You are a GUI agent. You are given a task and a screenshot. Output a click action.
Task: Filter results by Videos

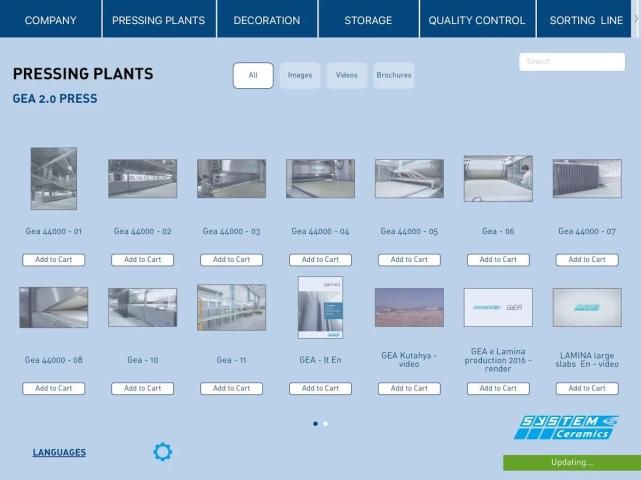click(346, 75)
